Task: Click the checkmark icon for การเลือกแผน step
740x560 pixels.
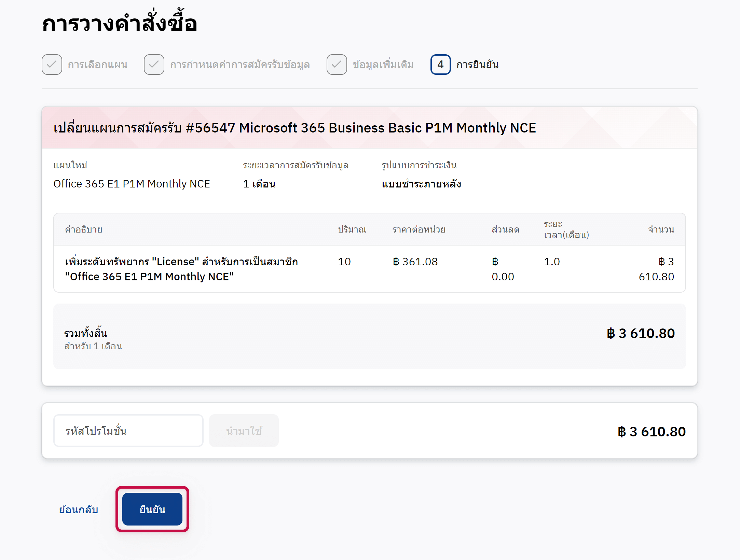Action: pos(52,65)
